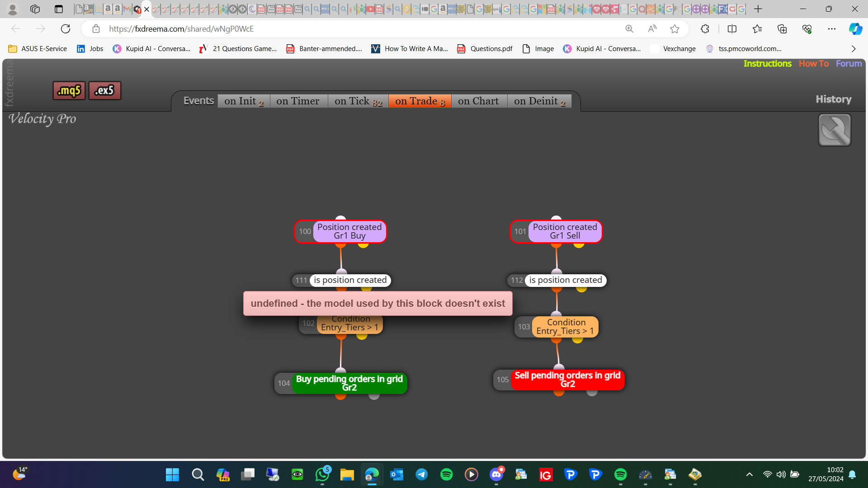The width and height of the screenshot is (868, 488).
Task: Switch to the on Timer event tab
Action: [298, 101]
